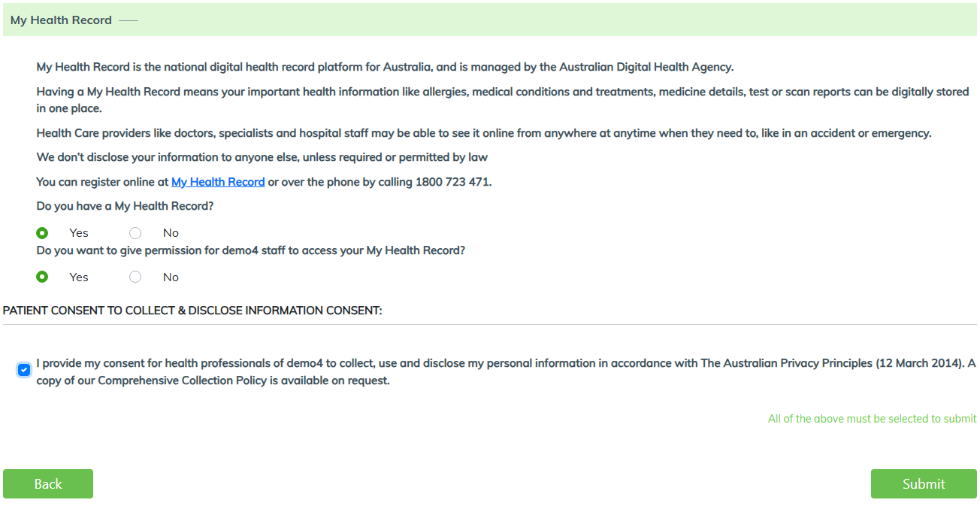
Task: Choose Yes radio for demo4 staff access permission
Action: (42, 277)
